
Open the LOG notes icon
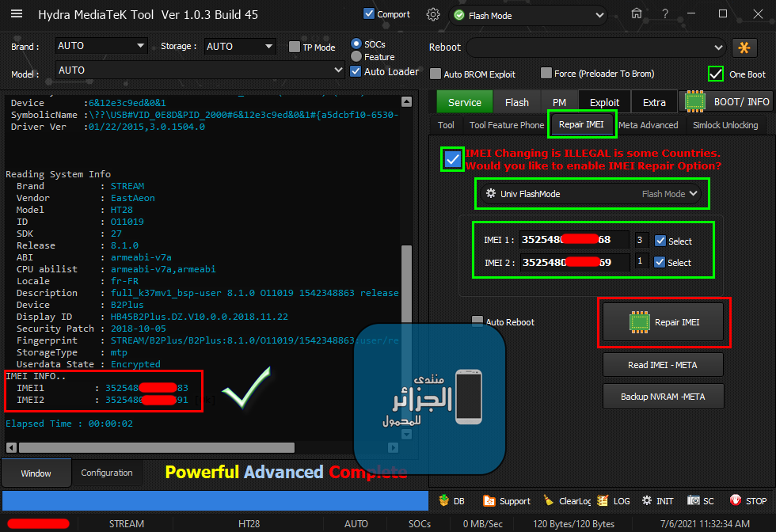[x=603, y=500]
